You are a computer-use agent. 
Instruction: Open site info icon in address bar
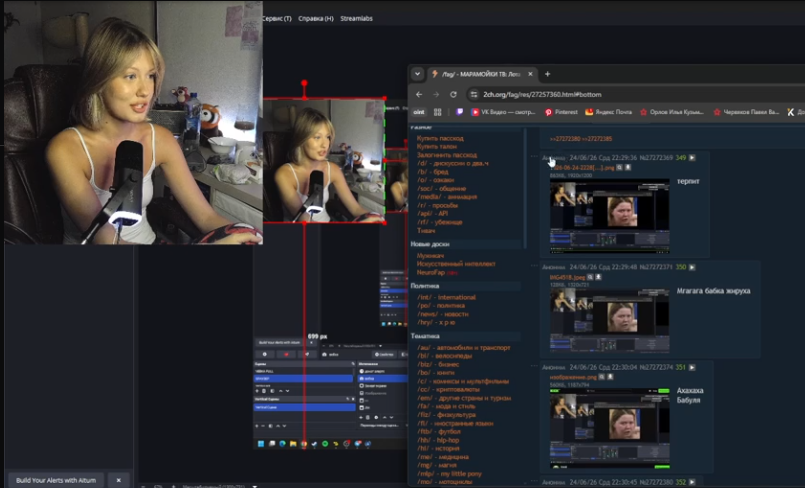point(474,94)
